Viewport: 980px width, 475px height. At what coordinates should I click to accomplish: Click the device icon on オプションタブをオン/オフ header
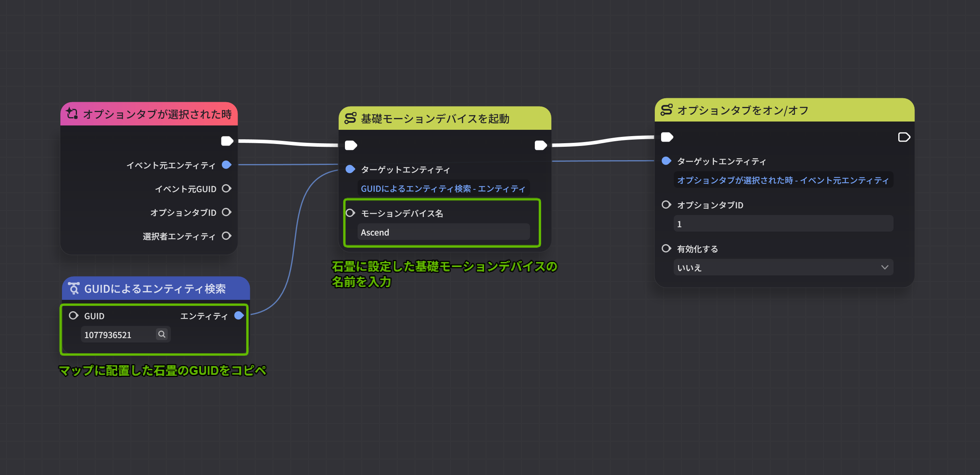[x=666, y=110]
